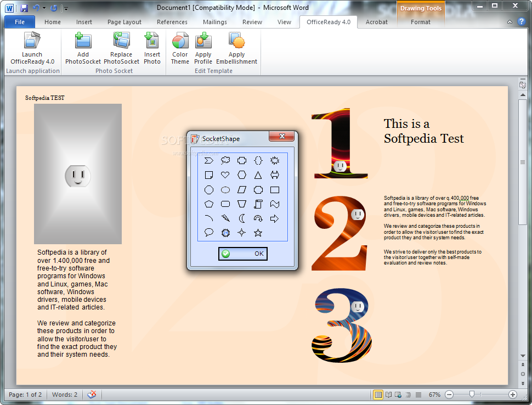Select the lightning bolt shape
This screenshot has height=405, width=532.
pos(225,218)
